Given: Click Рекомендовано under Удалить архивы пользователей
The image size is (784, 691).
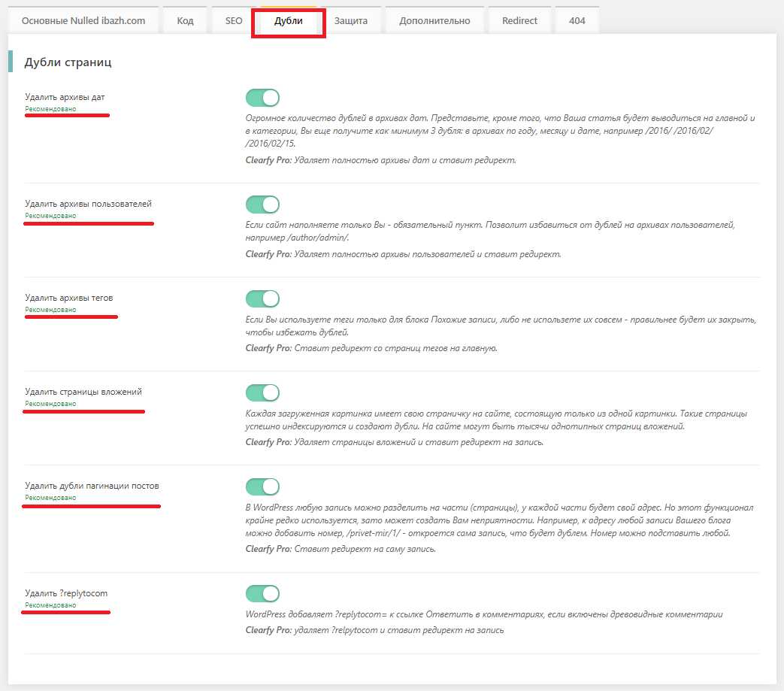Looking at the screenshot, I should [x=50, y=216].
